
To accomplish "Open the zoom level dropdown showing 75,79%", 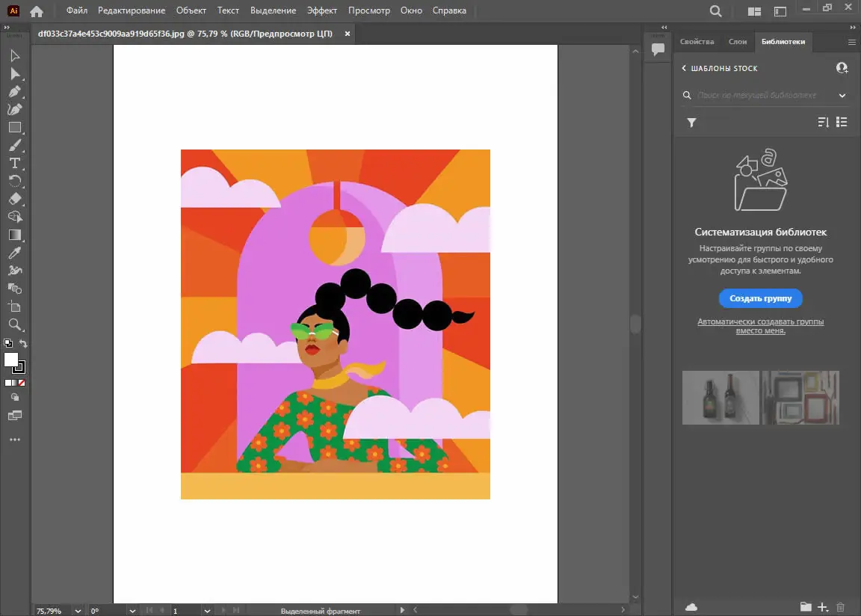I will click(77, 611).
